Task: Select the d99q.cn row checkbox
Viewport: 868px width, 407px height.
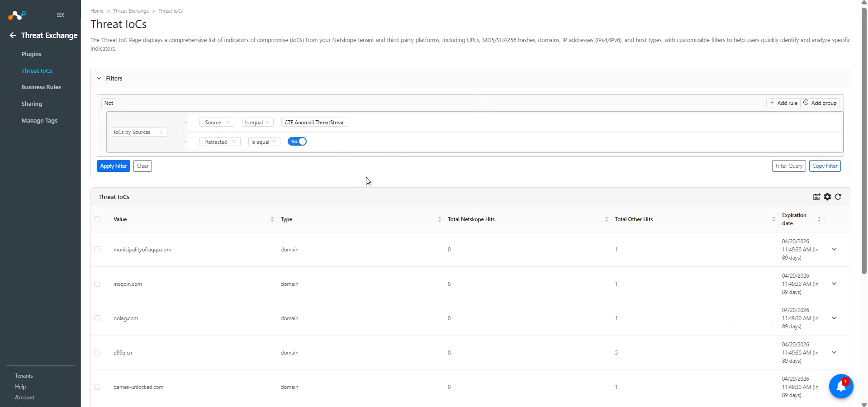Action: point(97,353)
